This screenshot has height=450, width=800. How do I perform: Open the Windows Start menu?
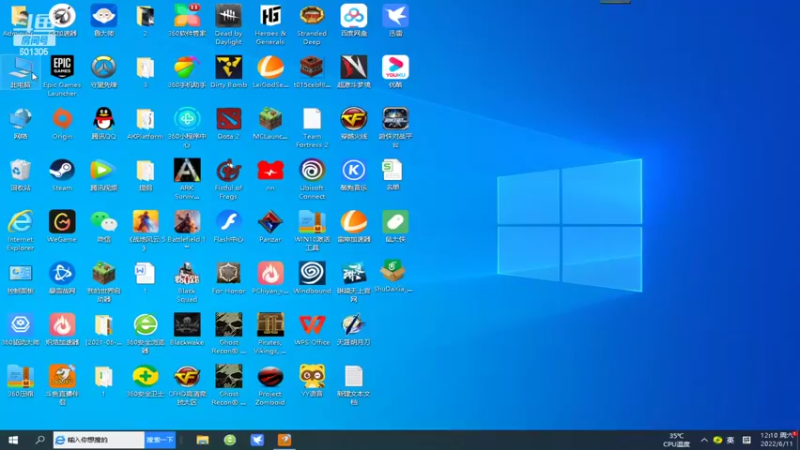point(13,440)
